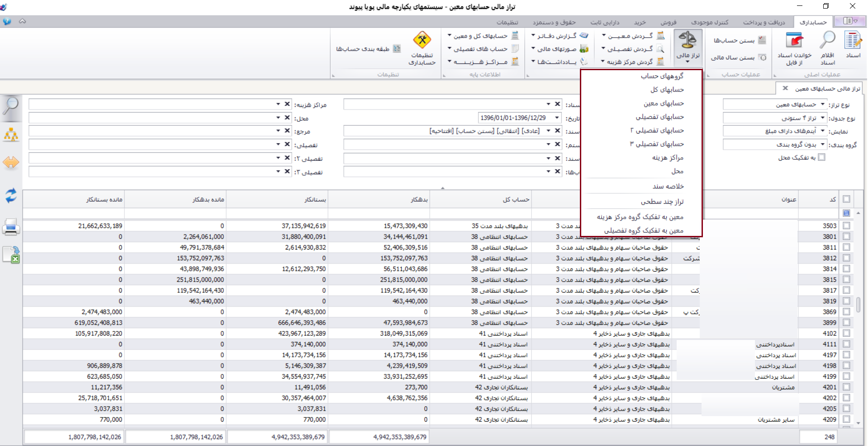Click the Excel export icon in sidebar

click(x=11, y=254)
